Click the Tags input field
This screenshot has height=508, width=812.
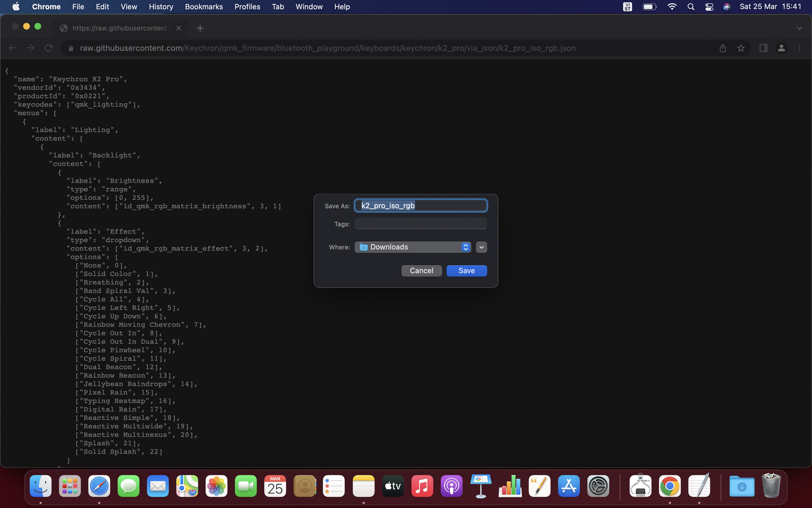421,224
